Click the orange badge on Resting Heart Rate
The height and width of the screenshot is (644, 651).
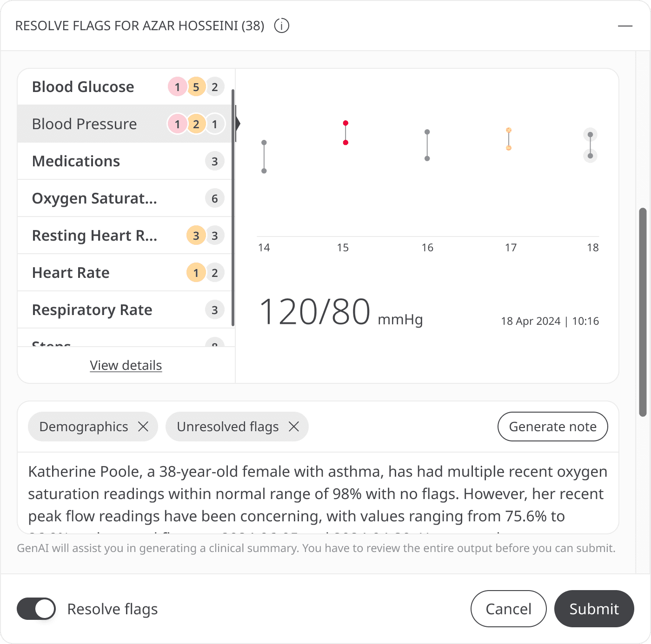pos(196,236)
